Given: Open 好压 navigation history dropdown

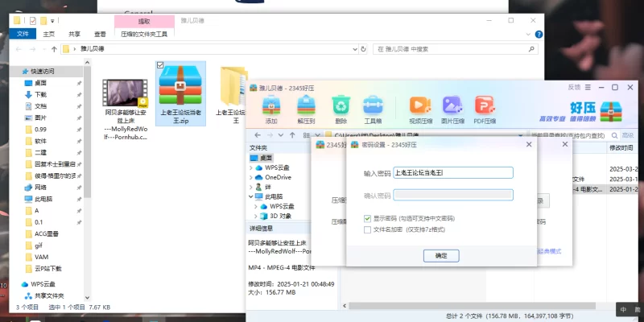Looking at the screenshot, I should coord(280,134).
